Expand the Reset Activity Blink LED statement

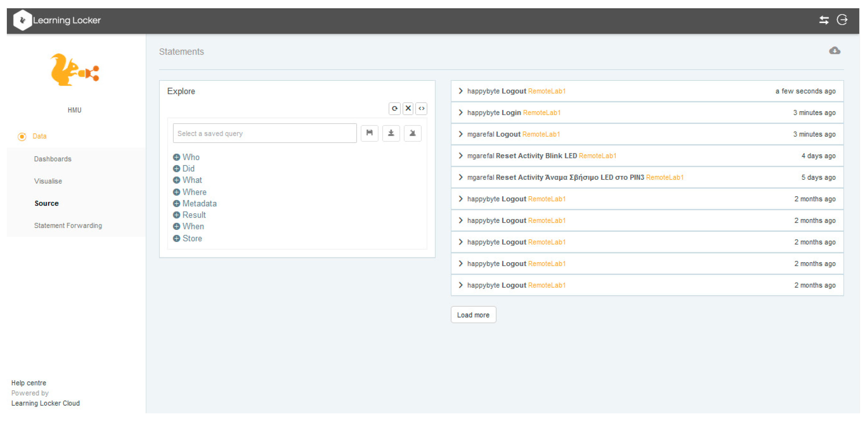(x=461, y=156)
